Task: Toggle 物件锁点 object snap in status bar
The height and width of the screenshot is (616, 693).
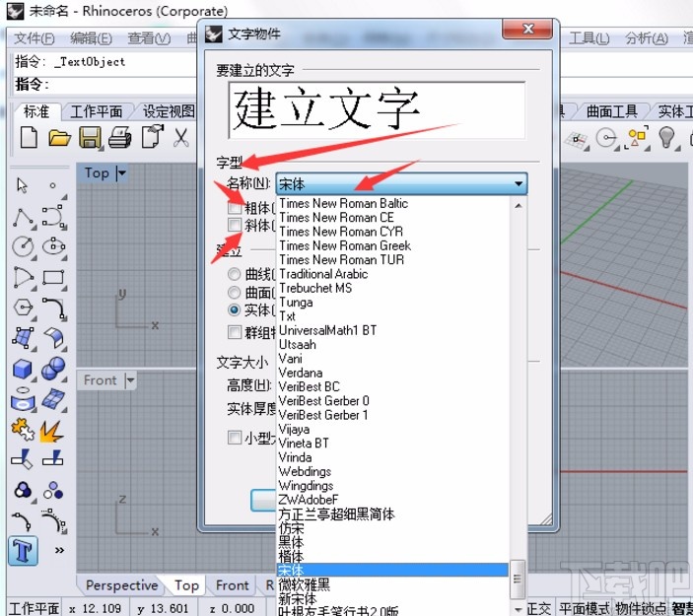Action: point(641,609)
